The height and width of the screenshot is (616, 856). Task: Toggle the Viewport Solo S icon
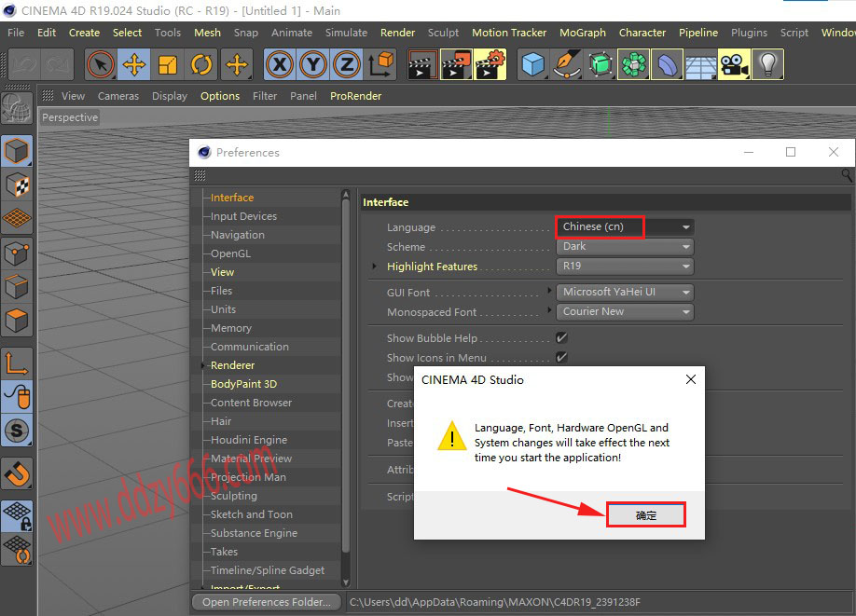click(17, 431)
